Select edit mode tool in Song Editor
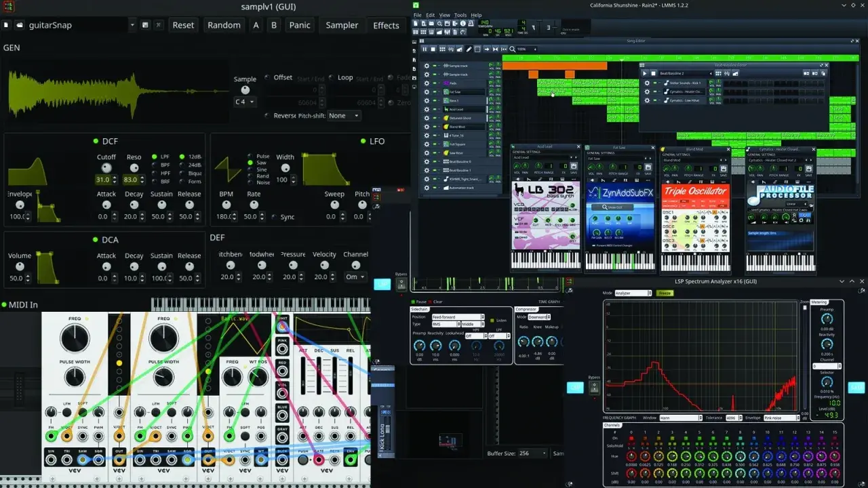 click(477, 49)
